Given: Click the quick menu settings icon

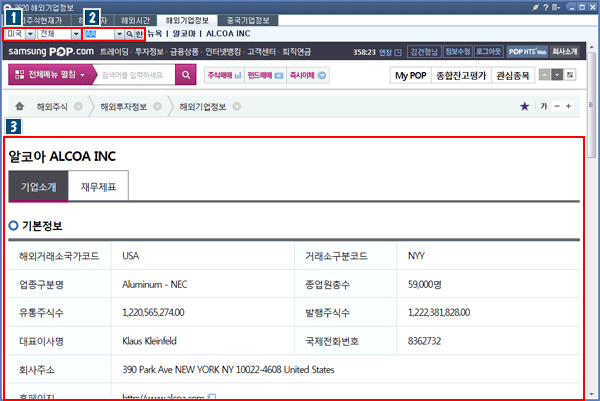Looking at the screenshot, I should (x=570, y=75).
